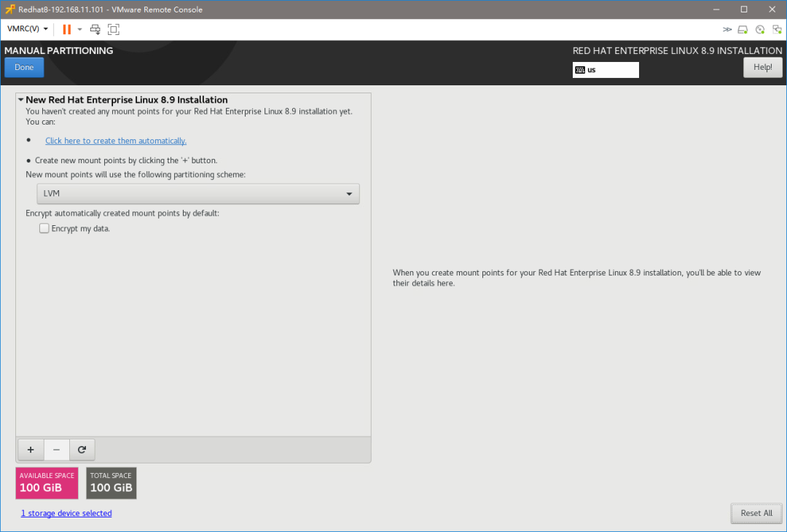The image size is (787, 532).
Task: Click the hard disk device icon
Action: tap(743, 30)
